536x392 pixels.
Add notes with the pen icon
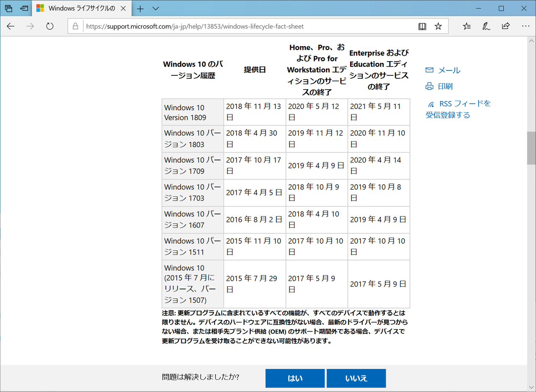click(486, 26)
